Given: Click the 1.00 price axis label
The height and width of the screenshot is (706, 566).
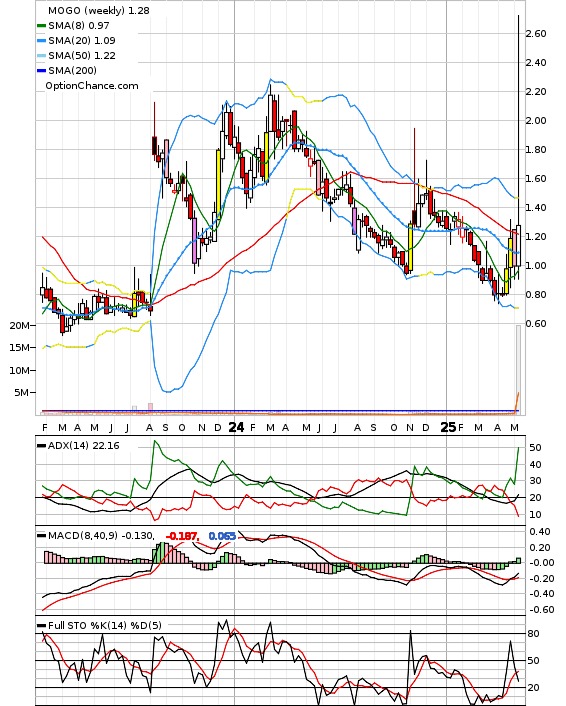Looking at the screenshot, I should [536, 266].
